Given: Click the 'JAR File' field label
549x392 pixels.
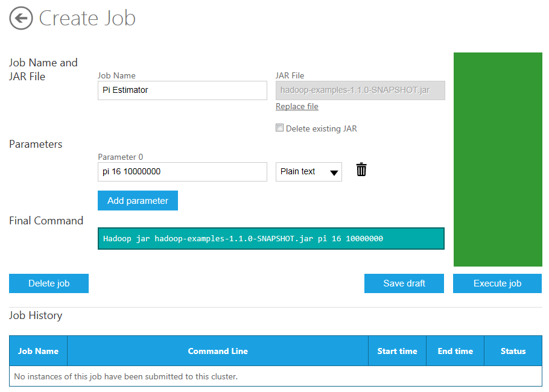Looking at the screenshot, I should [x=290, y=75].
